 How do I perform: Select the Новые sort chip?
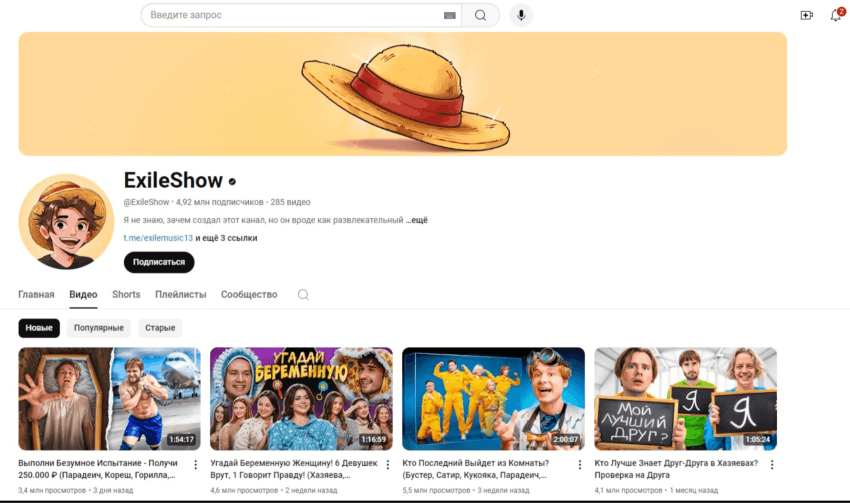click(39, 328)
